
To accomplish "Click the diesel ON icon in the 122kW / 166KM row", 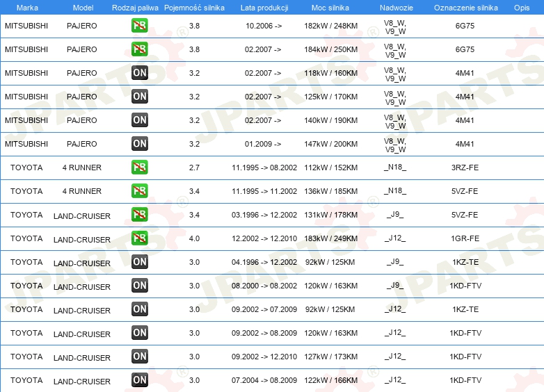I will pos(139,380).
